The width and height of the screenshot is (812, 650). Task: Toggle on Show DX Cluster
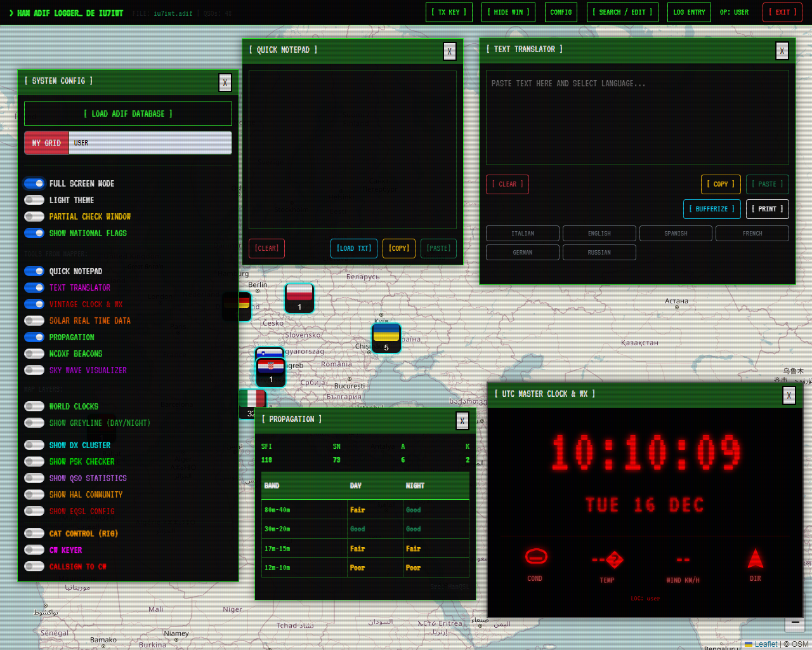(x=34, y=445)
